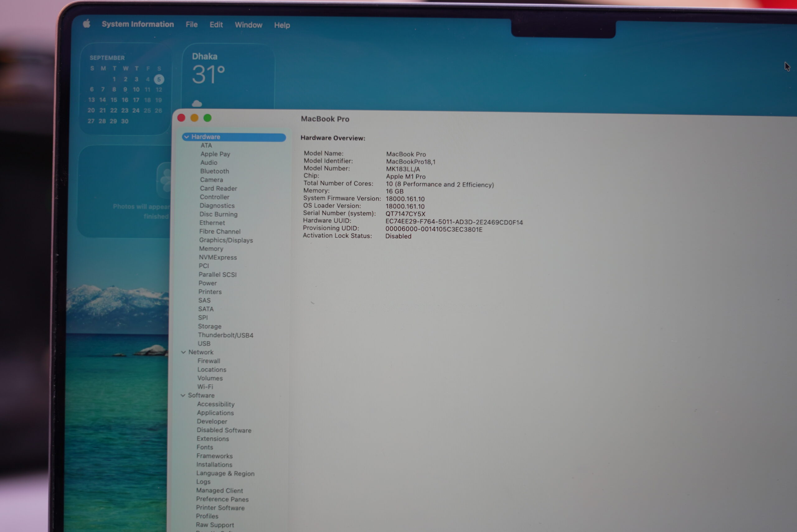Image resolution: width=797 pixels, height=532 pixels.
Task: Select Diagnostics in the sidebar
Action: click(217, 206)
